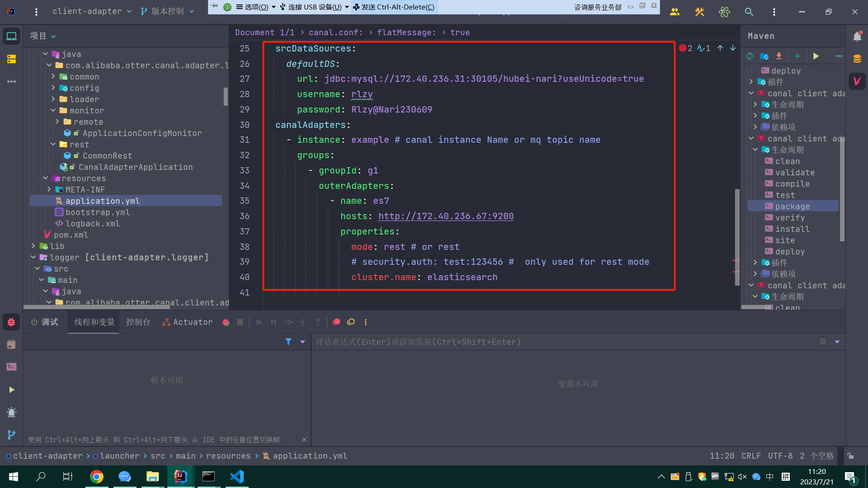
Task: Reload all Maven projects in the Maven panel
Action: (x=750, y=56)
